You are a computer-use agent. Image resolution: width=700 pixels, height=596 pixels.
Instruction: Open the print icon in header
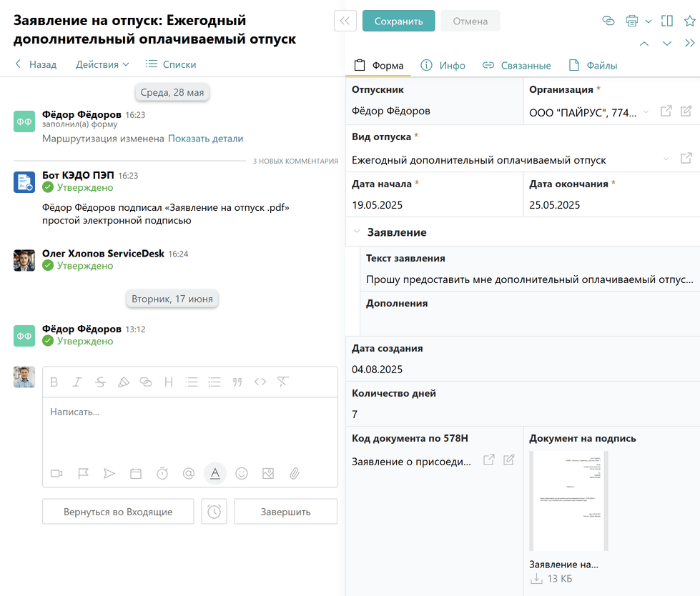tap(631, 21)
